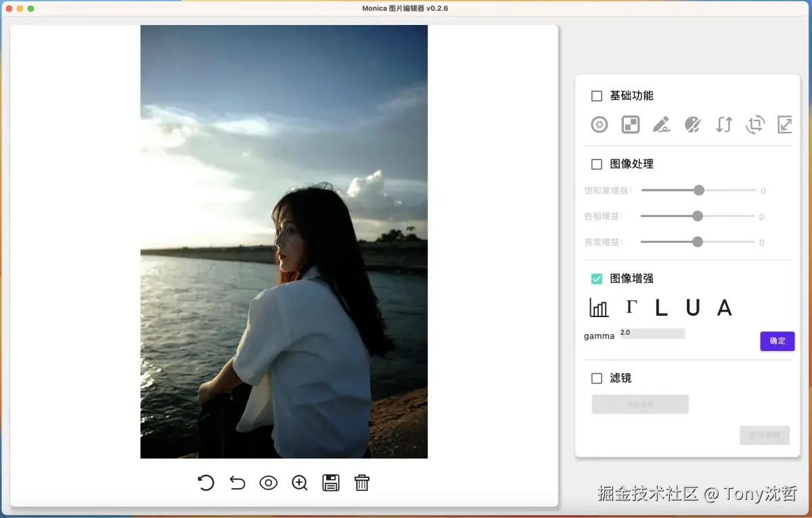Enable the 图像处理 checkbox
Image resolution: width=812 pixels, height=518 pixels.
click(x=596, y=164)
